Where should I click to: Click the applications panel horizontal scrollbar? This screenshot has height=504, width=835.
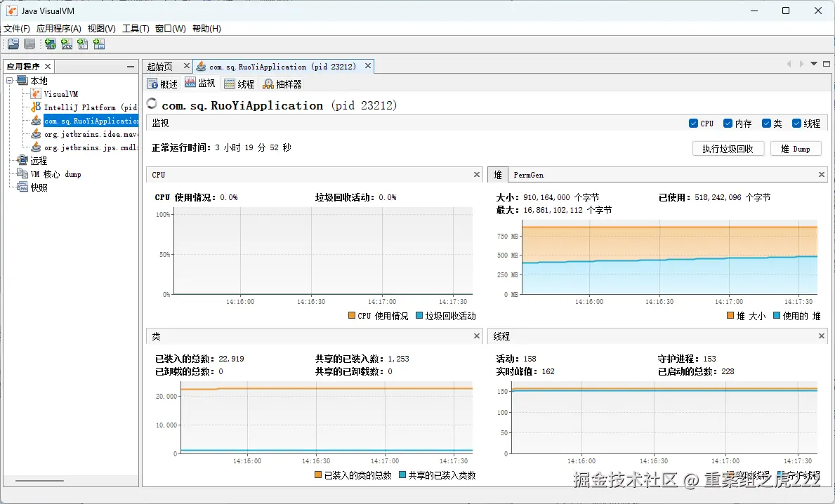(39, 481)
